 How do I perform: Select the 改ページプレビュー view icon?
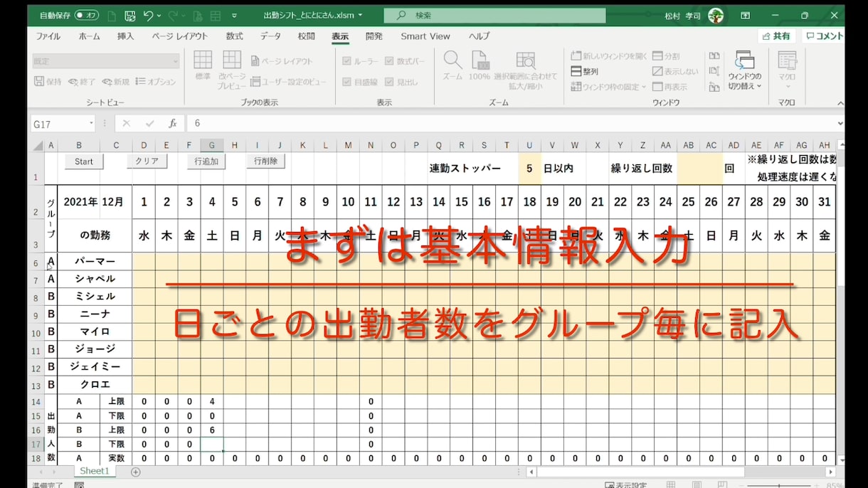(x=232, y=69)
